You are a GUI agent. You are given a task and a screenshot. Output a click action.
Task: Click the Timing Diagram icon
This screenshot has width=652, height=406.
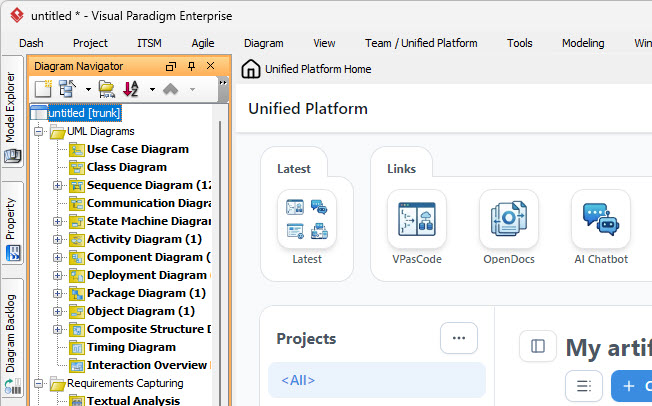point(77,347)
